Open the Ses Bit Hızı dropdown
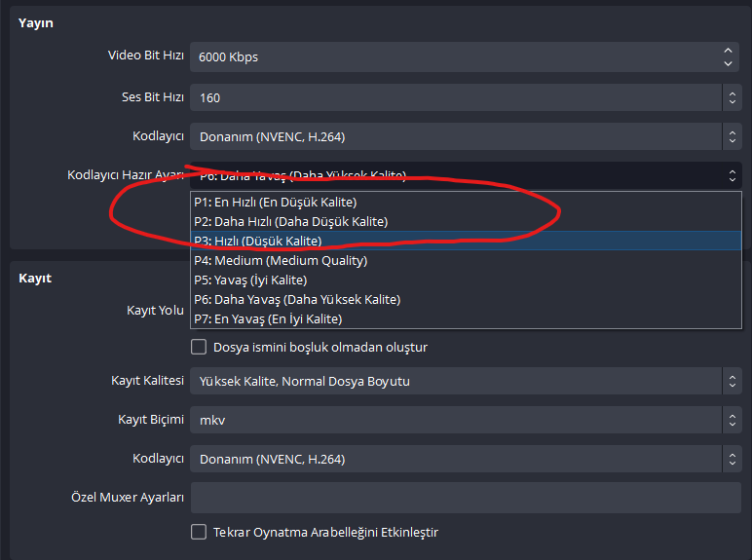This screenshot has width=752, height=560. [731, 97]
